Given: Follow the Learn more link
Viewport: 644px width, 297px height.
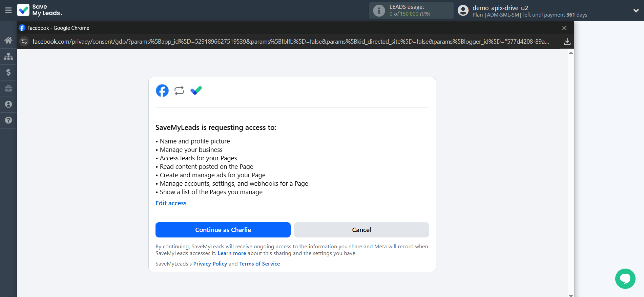Looking at the screenshot, I should (x=232, y=253).
